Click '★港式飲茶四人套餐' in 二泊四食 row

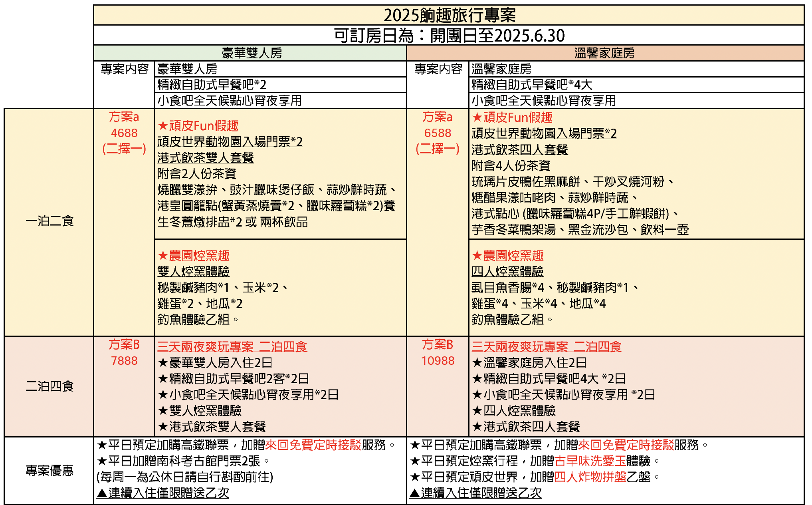tap(526, 427)
